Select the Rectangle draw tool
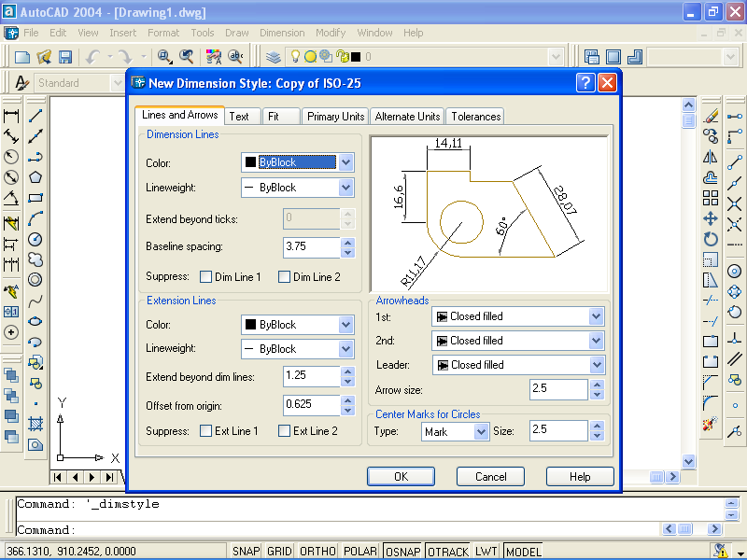This screenshot has width=747, height=560. point(35,198)
